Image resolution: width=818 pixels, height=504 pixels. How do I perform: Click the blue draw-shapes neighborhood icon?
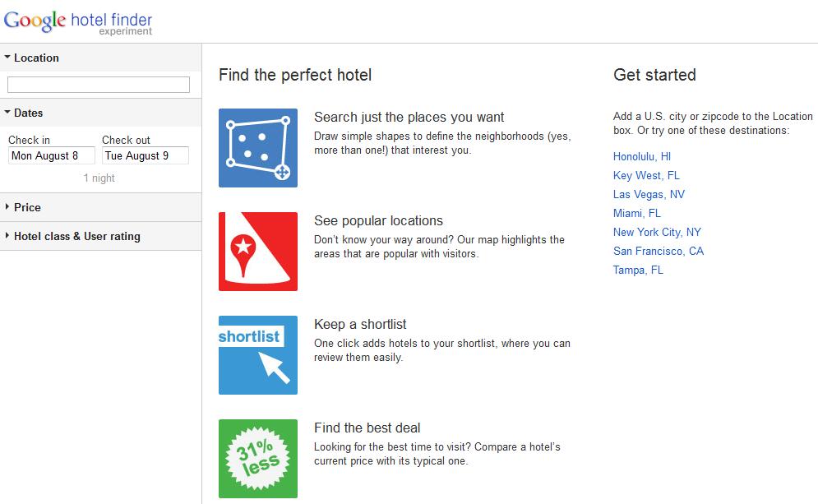click(x=257, y=148)
